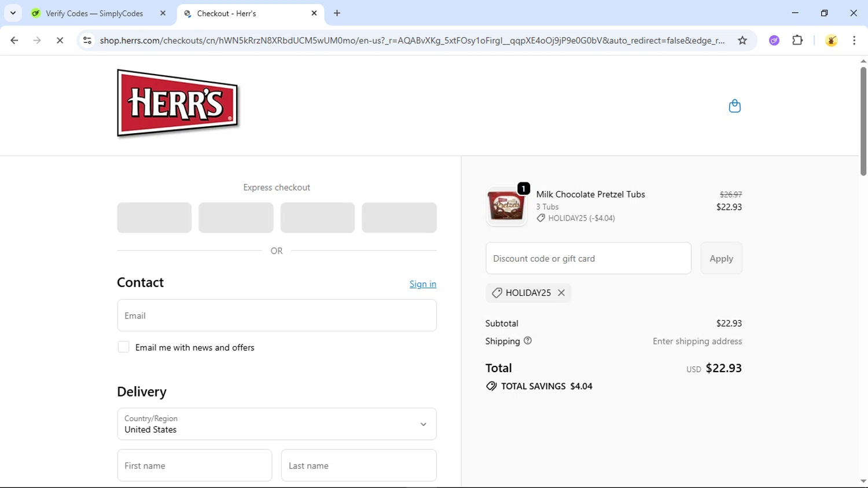Screen dimensions: 868x488
Task: Click the first express checkout button
Action: coord(154,218)
